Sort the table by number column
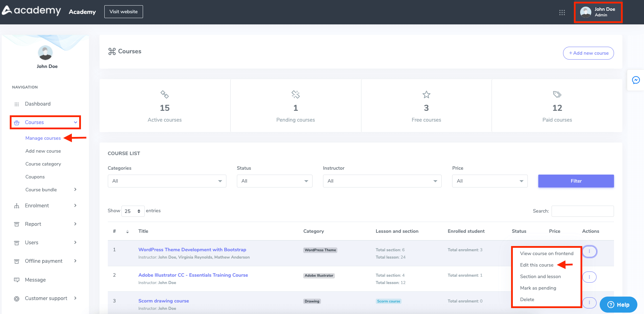Viewport: 644px width, 314px height. click(127, 231)
